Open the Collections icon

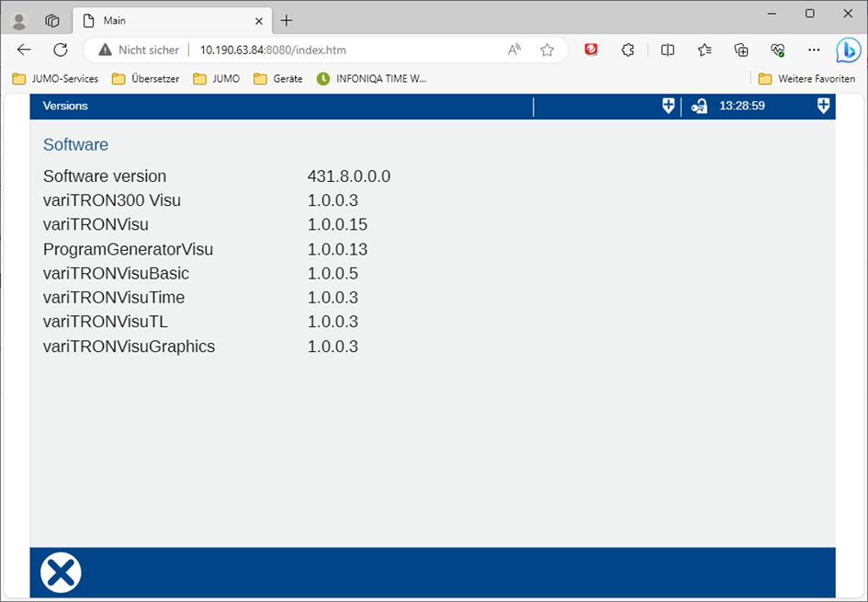[x=741, y=50]
